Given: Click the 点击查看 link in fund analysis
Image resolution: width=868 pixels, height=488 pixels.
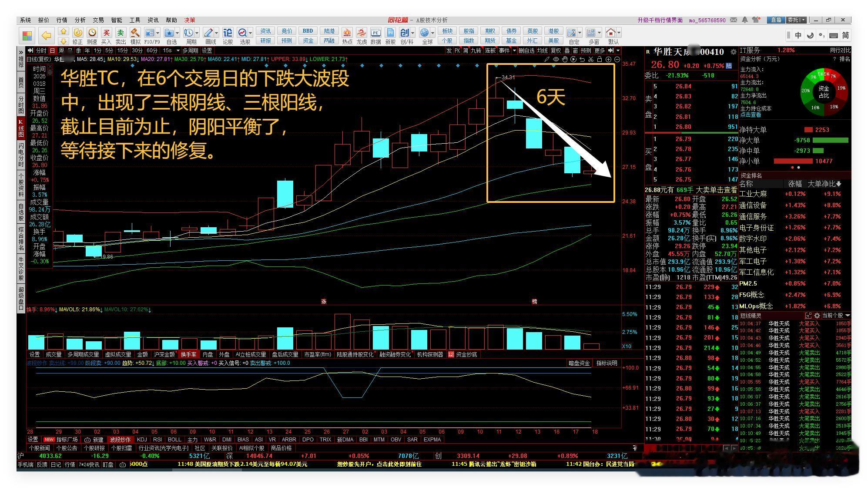Looking at the screenshot, I should (x=751, y=115).
